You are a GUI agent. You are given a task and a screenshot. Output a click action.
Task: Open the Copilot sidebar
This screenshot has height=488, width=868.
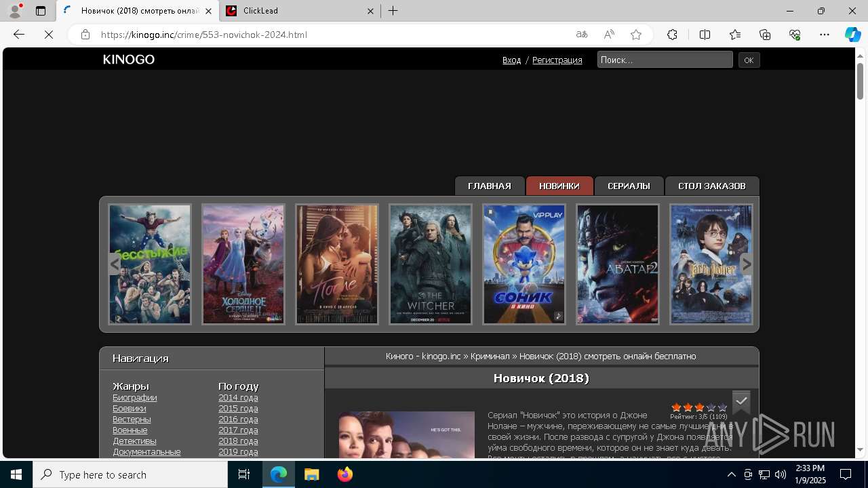[x=852, y=35]
